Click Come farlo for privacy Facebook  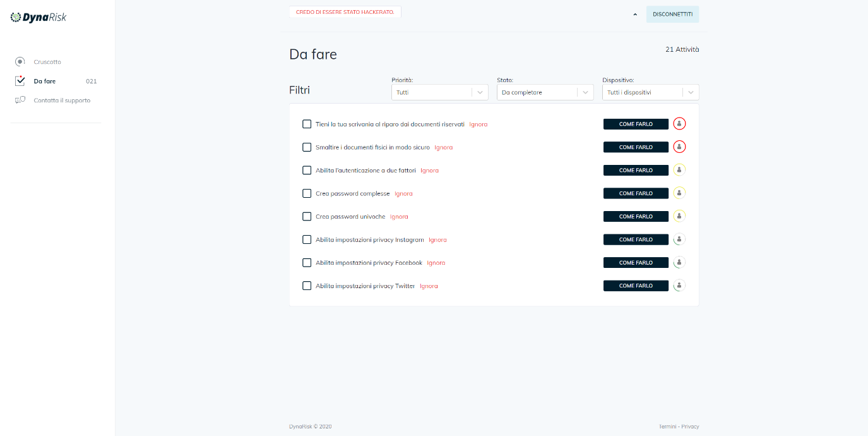(x=636, y=262)
